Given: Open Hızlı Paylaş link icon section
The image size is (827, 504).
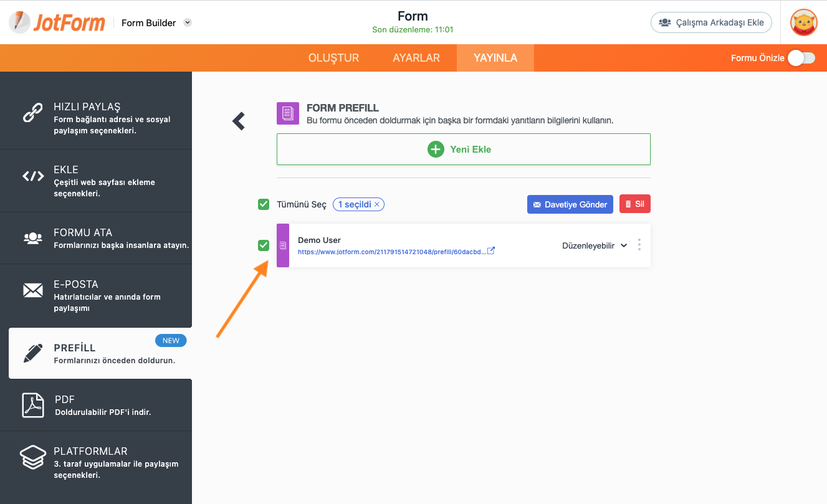Looking at the screenshot, I should (32, 113).
